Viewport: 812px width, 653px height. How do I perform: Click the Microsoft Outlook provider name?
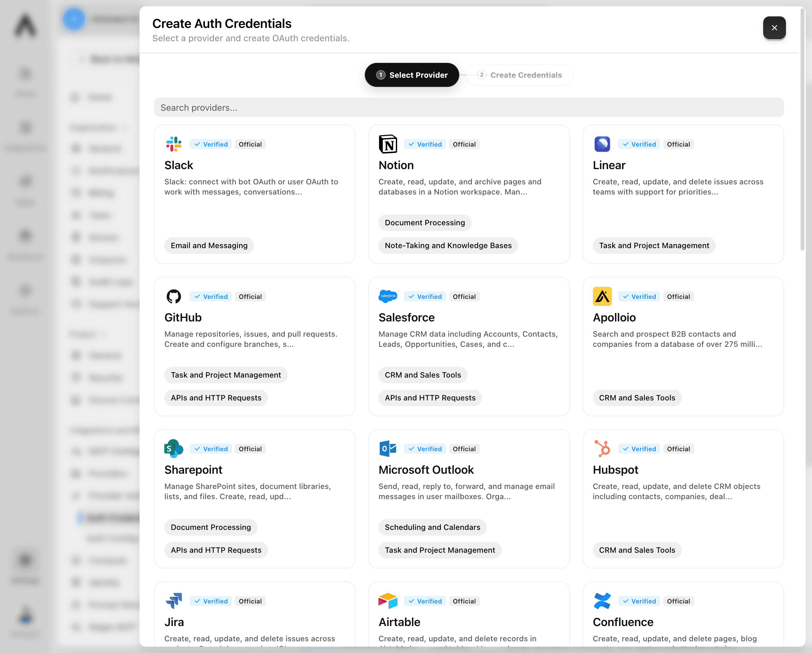(x=426, y=470)
